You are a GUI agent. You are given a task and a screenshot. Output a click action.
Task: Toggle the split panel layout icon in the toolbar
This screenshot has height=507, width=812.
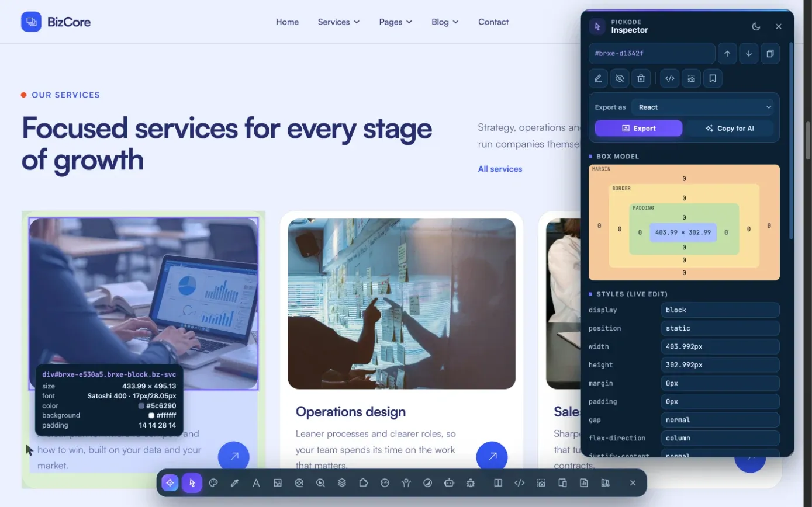(498, 483)
